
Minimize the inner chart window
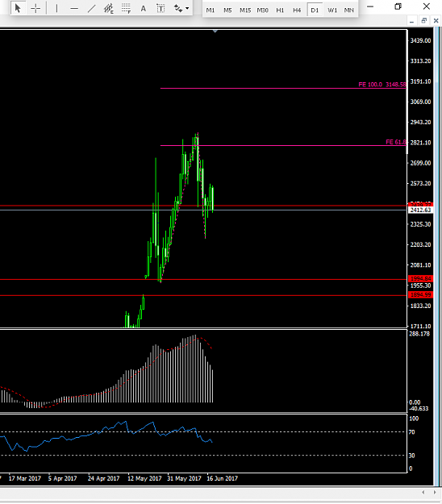[x=412, y=21]
